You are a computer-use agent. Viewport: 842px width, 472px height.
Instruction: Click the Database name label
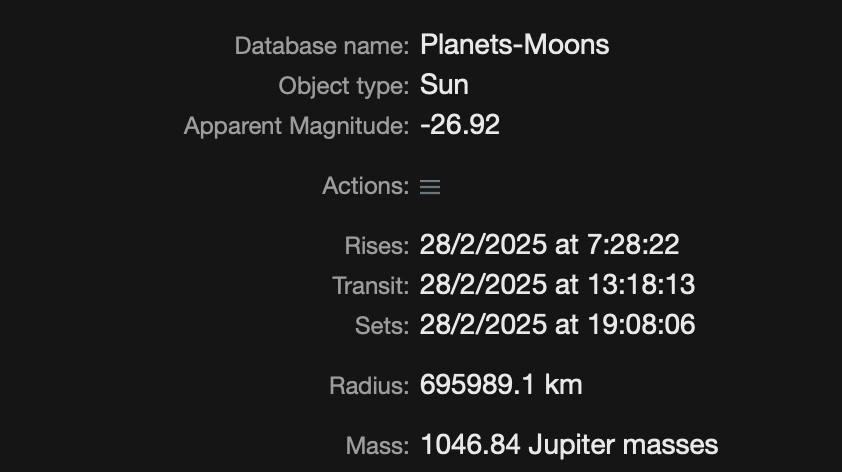click(x=321, y=46)
